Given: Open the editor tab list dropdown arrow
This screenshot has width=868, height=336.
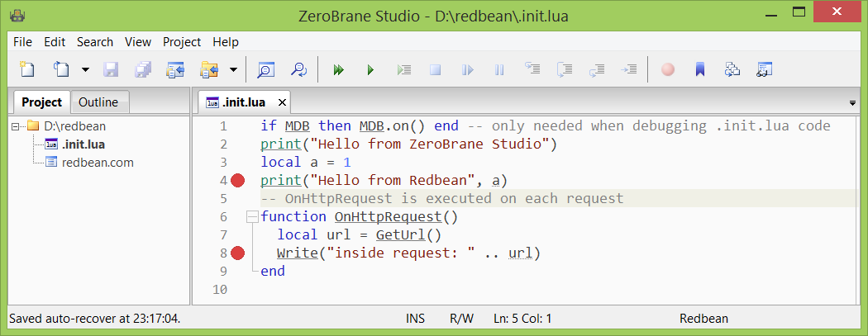Looking at the screenshot, I should pyautogui.click(x=852, y=103).
